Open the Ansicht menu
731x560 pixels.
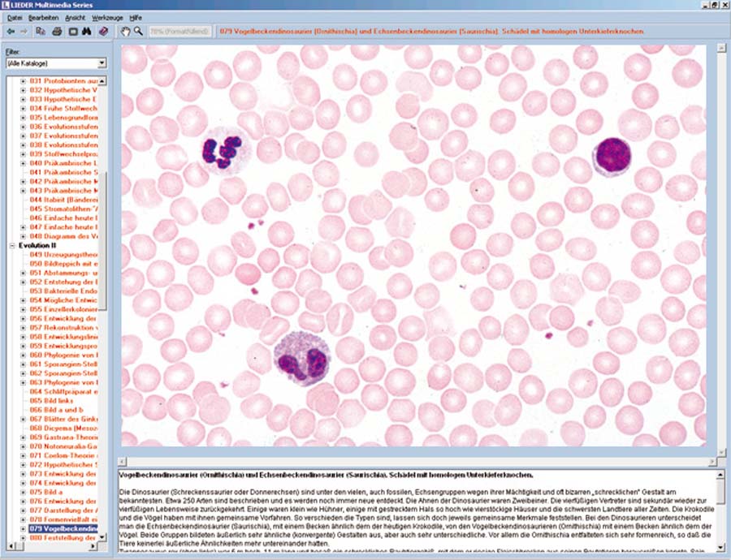[75, 17]
